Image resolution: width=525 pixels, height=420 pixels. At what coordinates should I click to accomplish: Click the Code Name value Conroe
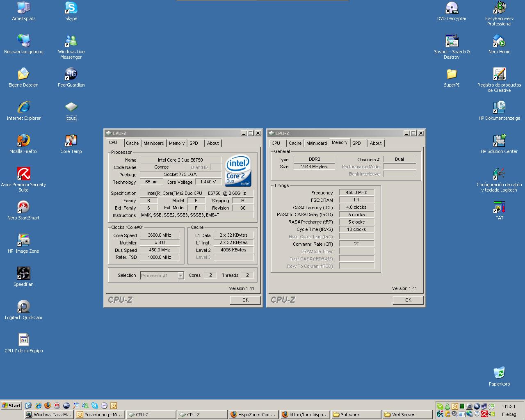pyautogui.click(x=161, y=167)
